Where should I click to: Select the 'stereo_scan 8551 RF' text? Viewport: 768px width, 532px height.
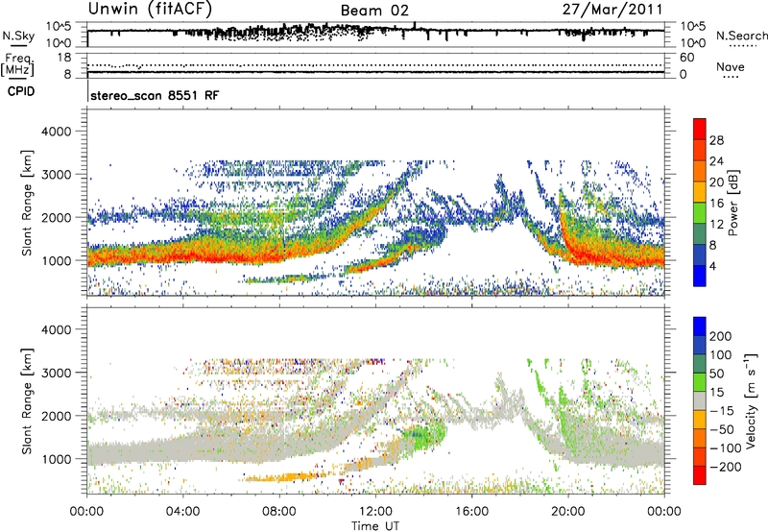[x=155, y=95]
